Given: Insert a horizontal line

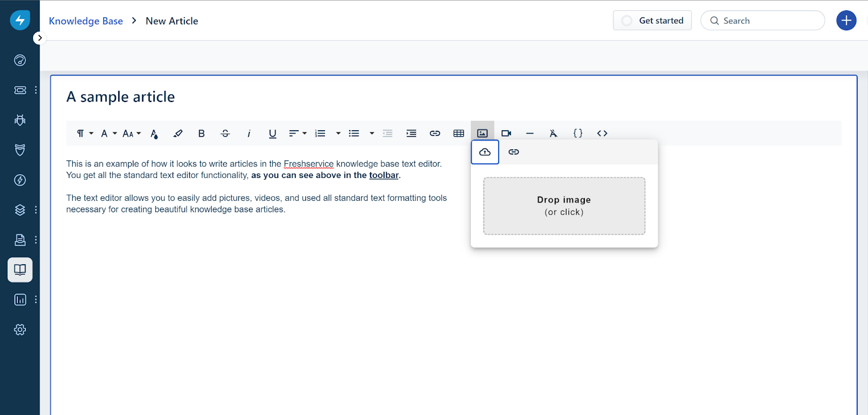Looking at the screenshot, I should click(530, 133).
